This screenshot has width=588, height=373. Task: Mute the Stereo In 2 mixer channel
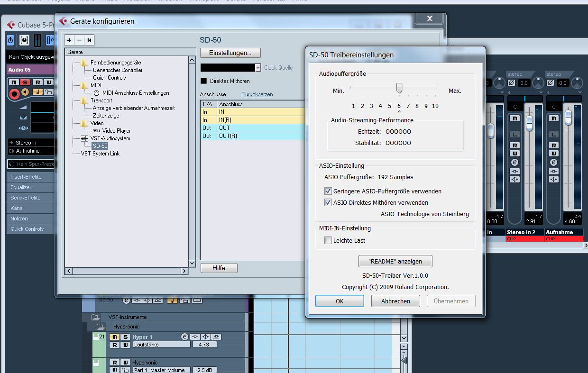515,118
